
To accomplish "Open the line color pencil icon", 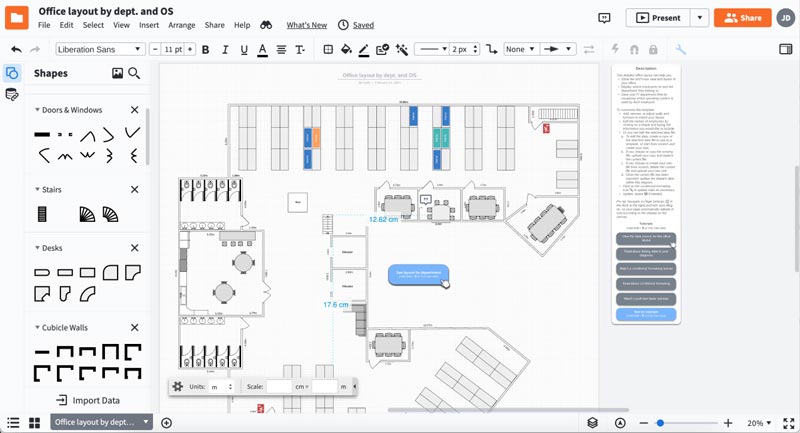I will (364, 49).
